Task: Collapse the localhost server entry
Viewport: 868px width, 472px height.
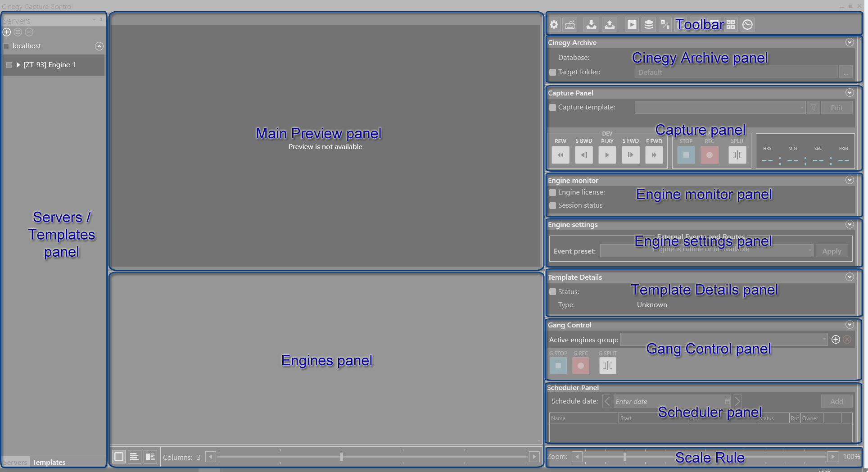Action: pyautogui.click(x=99, y=46)
